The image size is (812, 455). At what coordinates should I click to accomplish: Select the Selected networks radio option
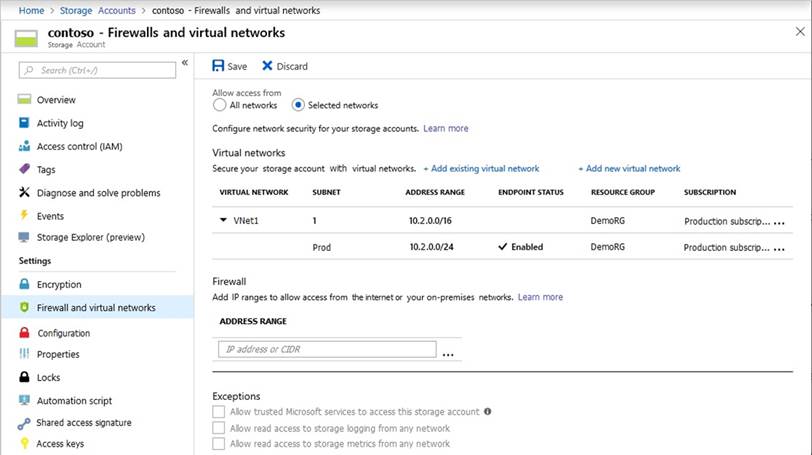[298, 105]
